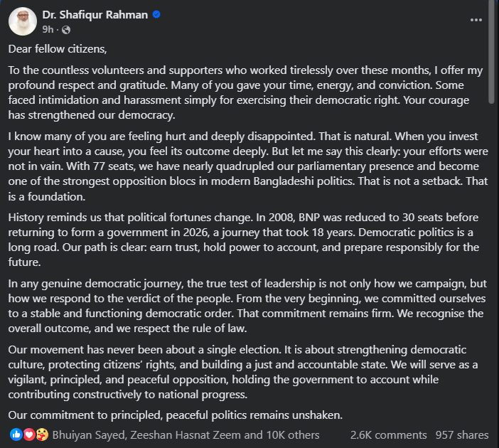Click the red heart Love reaction icon
Viewport: 499px width, 448px height.
28,434
